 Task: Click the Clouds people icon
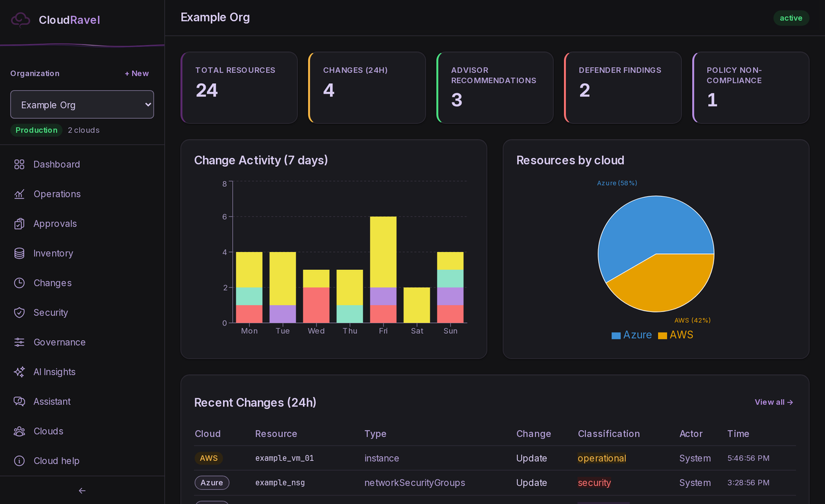(19, 431)
